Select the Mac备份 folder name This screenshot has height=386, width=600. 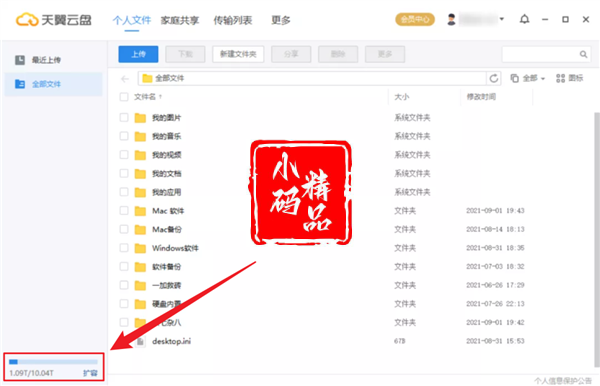coord(167,230)
